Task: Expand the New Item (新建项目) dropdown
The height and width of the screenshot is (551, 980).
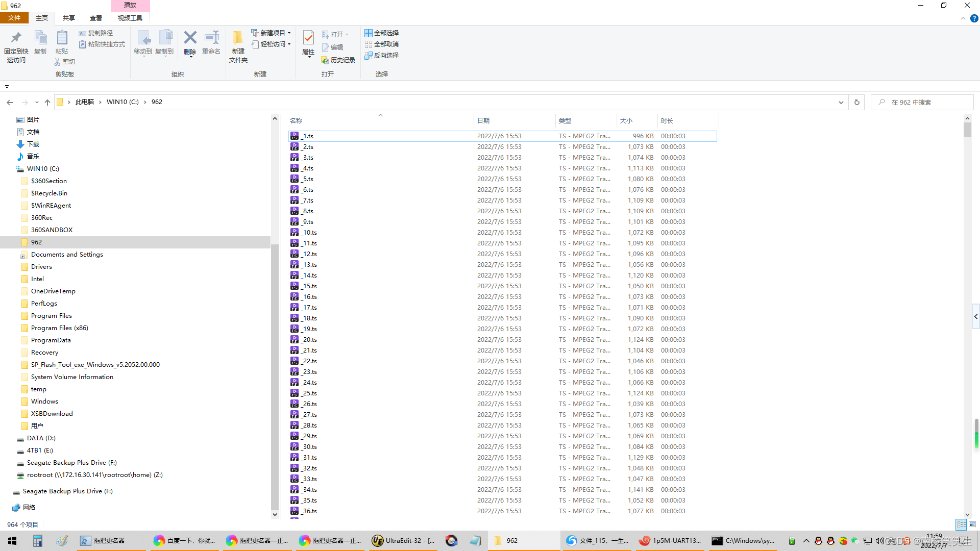Action: (272, 33)
